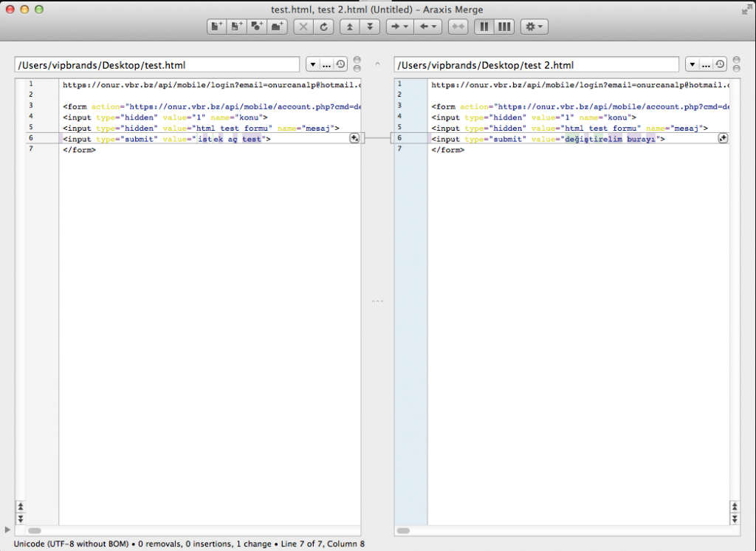Click the form action line in left pane
Screen dimensions: 756x551
[x=212, y=106]
